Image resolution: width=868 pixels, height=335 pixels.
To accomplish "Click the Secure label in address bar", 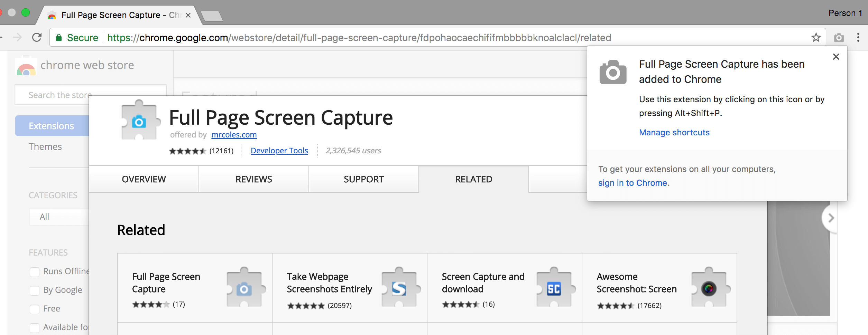I will click(x=83, y=37).
